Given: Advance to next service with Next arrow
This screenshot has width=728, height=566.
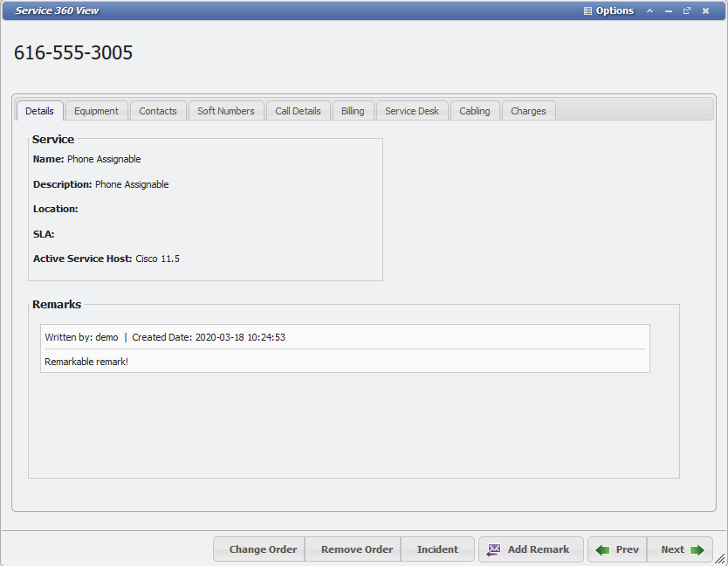Looking at the screenshot, I should click(697, 549).
